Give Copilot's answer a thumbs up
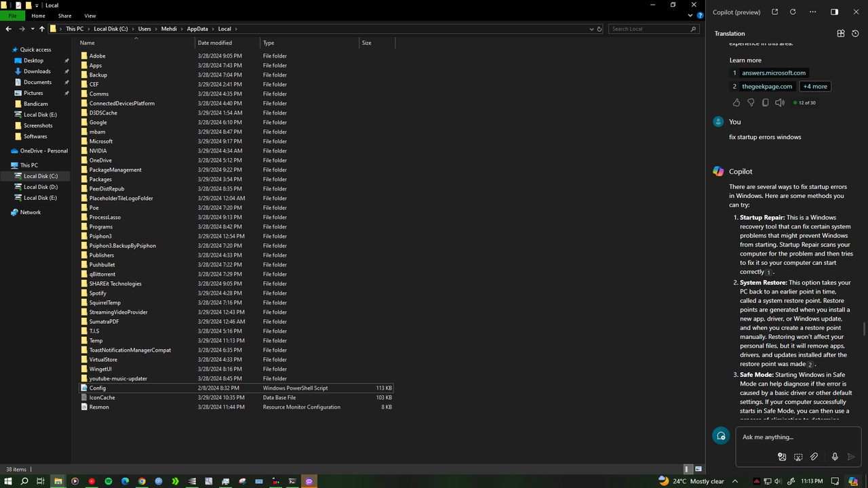The width and height of the screenshot is (868, 488). 736,102
